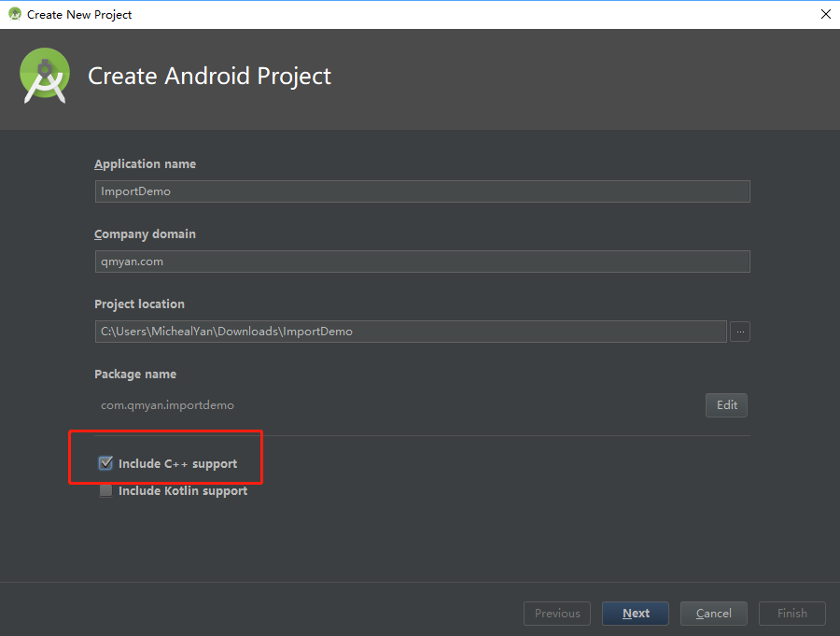The height and width of the screenshot is (636, 840).
Task: Click the green Android mascot logo
Action: pos(44,77)
